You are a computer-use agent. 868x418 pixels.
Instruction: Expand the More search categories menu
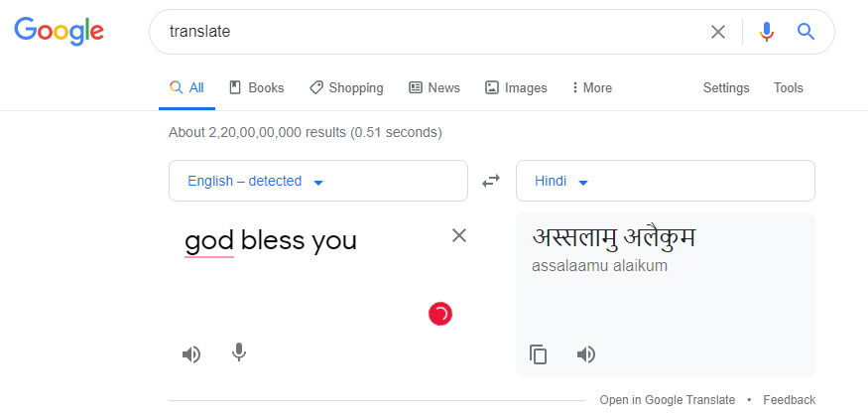coord(592,87)
